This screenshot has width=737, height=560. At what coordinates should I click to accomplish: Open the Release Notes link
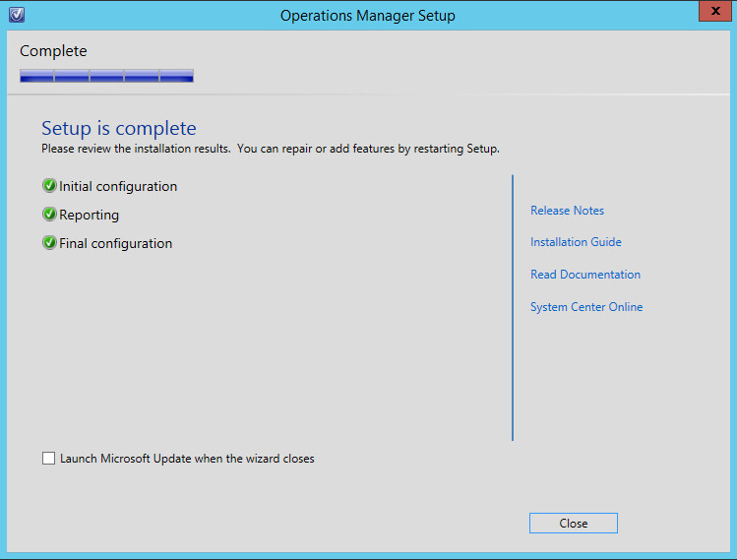[567, 211]
